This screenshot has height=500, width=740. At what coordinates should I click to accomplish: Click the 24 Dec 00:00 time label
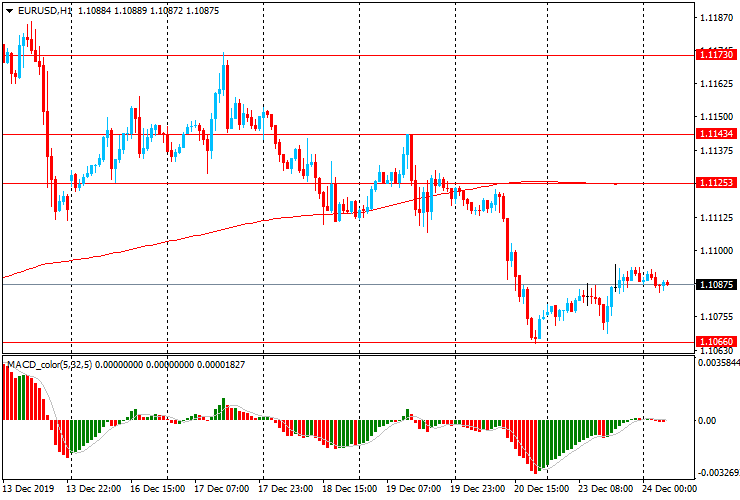(x=669, y=488)
